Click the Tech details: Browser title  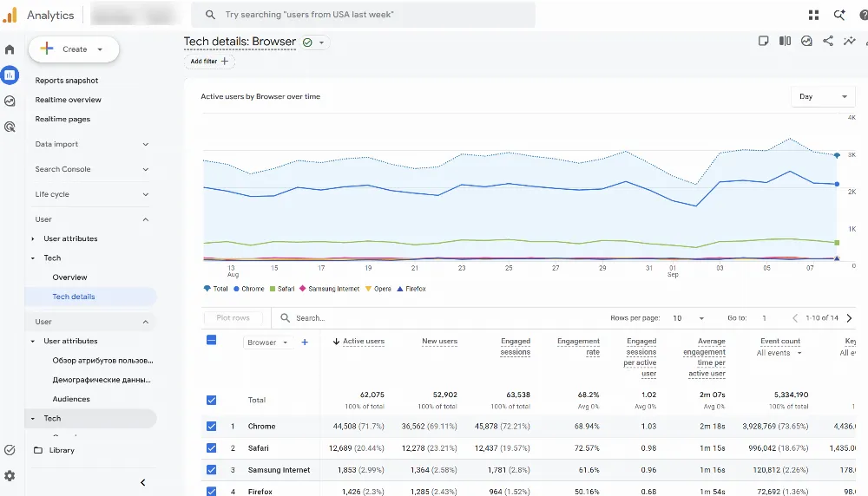click(x=240, y=42)
